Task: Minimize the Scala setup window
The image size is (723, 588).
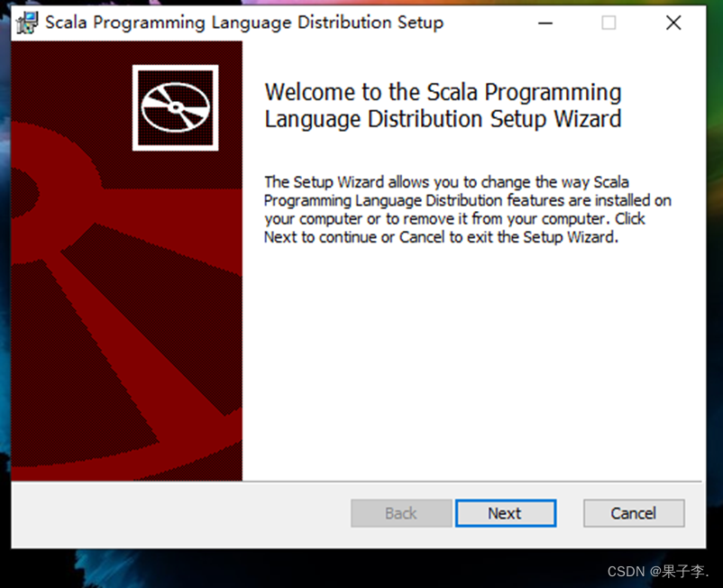Action: click(545, 23)
